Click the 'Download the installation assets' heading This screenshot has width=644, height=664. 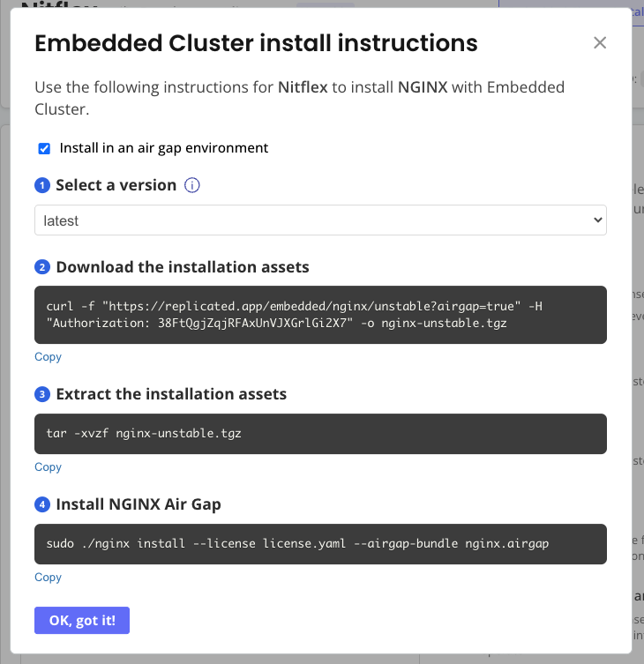(183, 267)
